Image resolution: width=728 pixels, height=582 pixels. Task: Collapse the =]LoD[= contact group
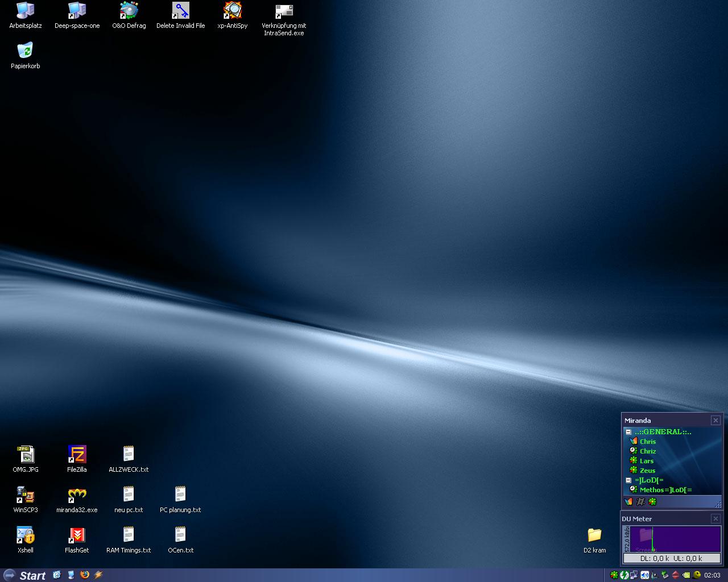coord(628,480)
